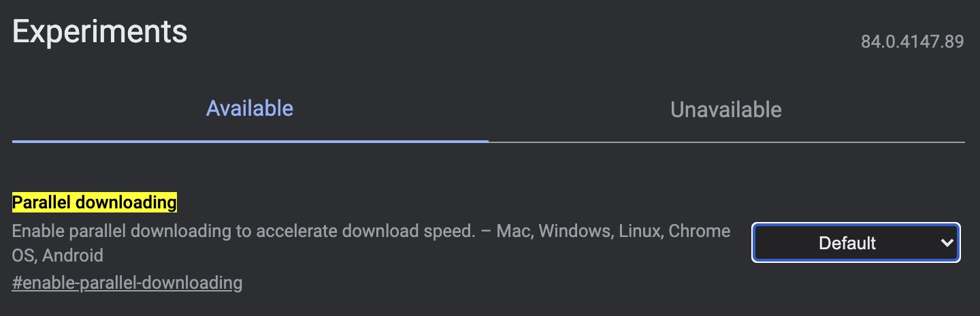Select the Available tab
Viewport: 980px width, 316px height.
click(x=250, y=108)
